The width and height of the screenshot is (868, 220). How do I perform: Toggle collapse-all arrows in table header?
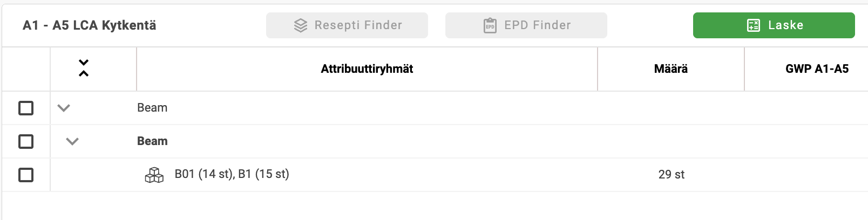click(84, 68)
